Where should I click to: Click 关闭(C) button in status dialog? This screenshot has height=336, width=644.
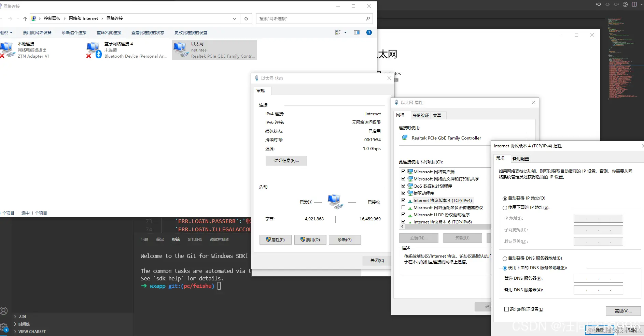[x=377, y=261]
